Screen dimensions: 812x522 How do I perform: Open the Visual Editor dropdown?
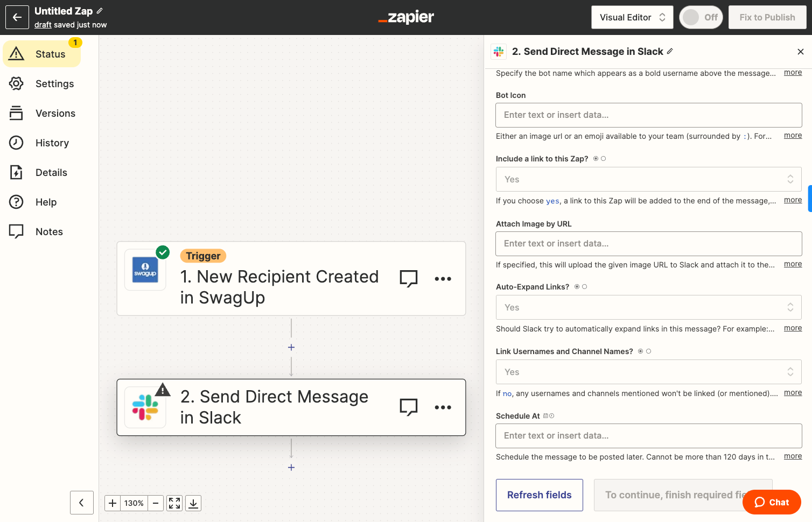pos(633,17)
